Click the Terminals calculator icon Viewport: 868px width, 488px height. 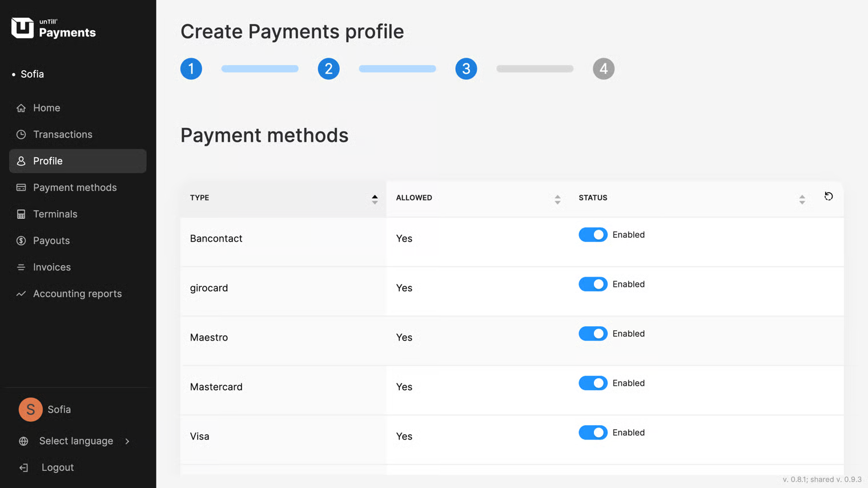tap(21, 214)
